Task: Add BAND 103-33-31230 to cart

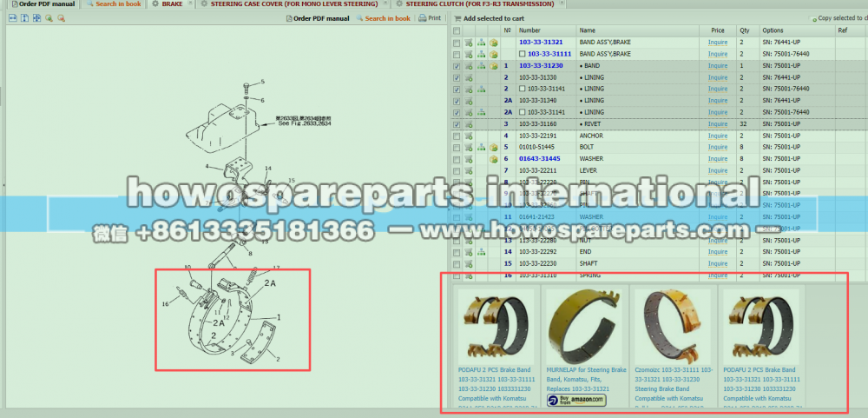Action: 469,66
